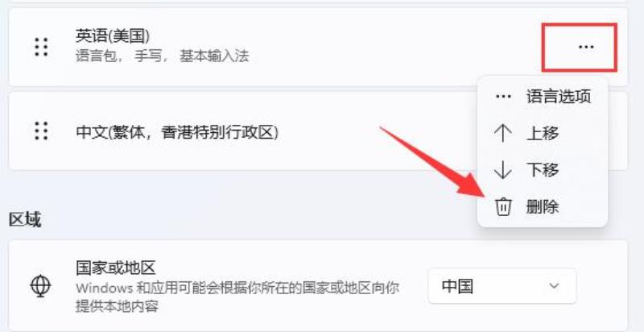Click the 区域 section heading
Viewport: 644px width, 332px height.
25,220
